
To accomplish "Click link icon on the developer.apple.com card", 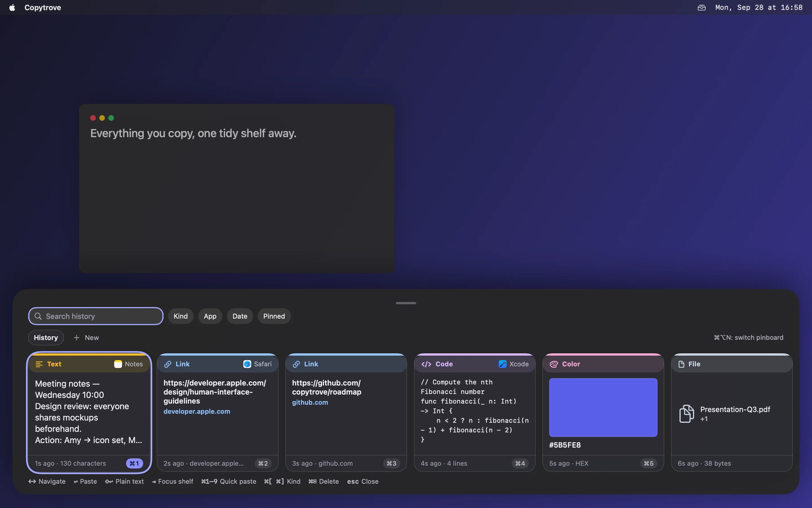I will (168, 364).
